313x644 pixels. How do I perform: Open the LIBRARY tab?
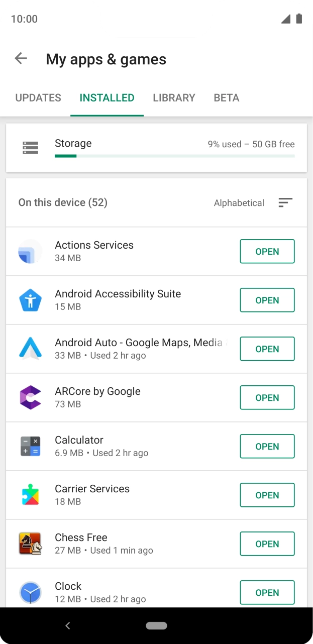coord(174,97)
